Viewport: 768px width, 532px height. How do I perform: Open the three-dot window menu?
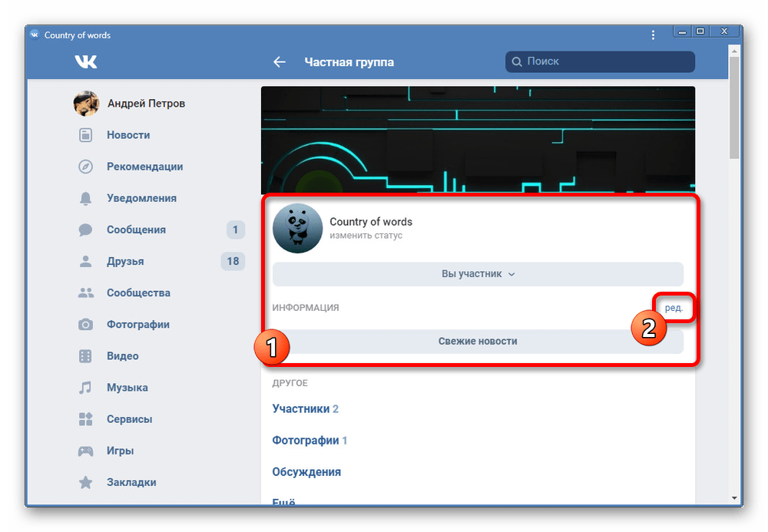[653, 35]
